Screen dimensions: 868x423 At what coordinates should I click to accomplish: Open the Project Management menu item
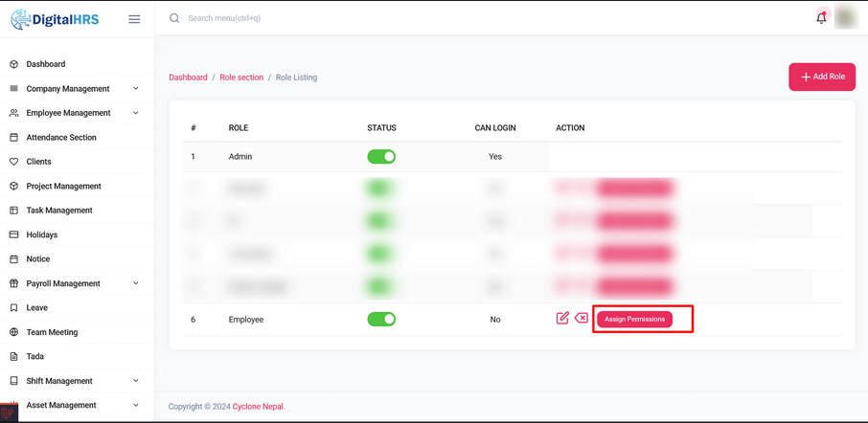point(63,187)
